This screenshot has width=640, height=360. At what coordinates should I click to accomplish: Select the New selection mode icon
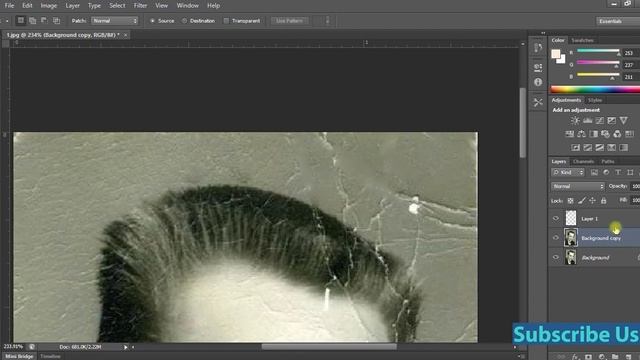click(20, 20)
